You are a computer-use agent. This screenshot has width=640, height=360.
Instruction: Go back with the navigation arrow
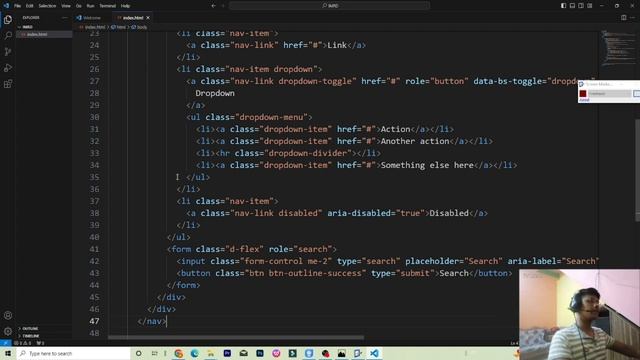point(213,6)
